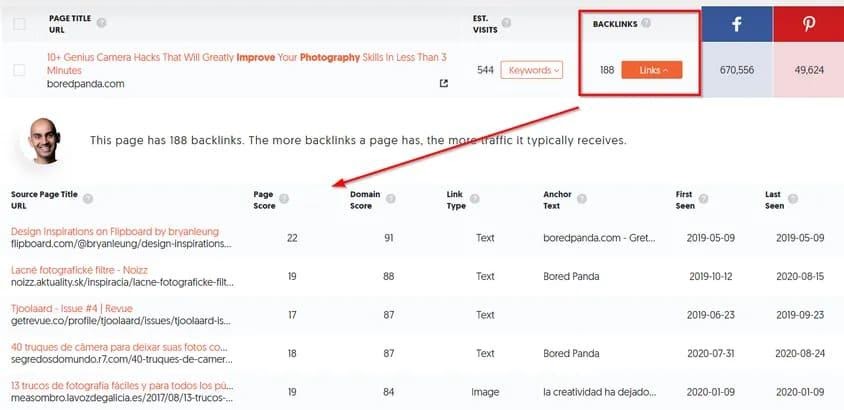
Task: Toggle the select-all checkbox in header
Action: 19,24
